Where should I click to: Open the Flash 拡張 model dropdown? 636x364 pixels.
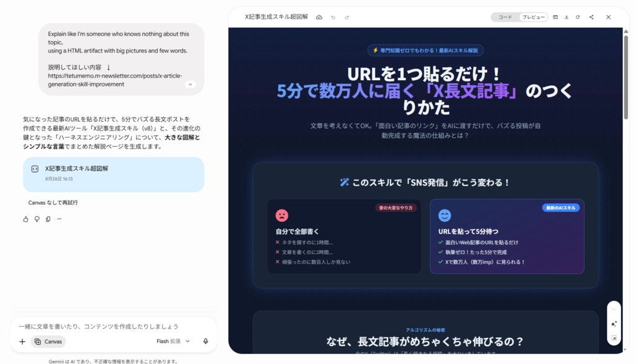click(173, 341)
